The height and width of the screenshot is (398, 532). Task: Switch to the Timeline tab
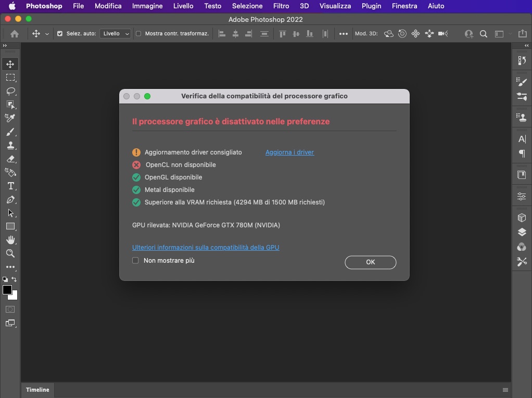(37, 390)
